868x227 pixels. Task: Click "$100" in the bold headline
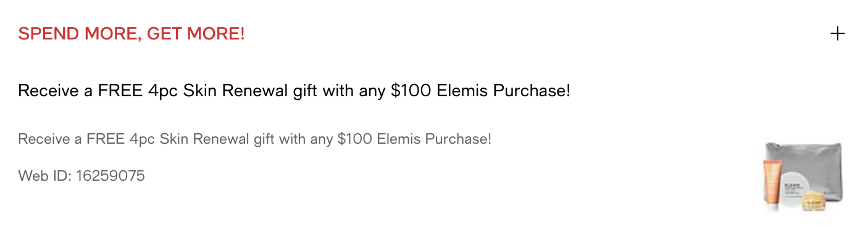click(x=412, y=91)
